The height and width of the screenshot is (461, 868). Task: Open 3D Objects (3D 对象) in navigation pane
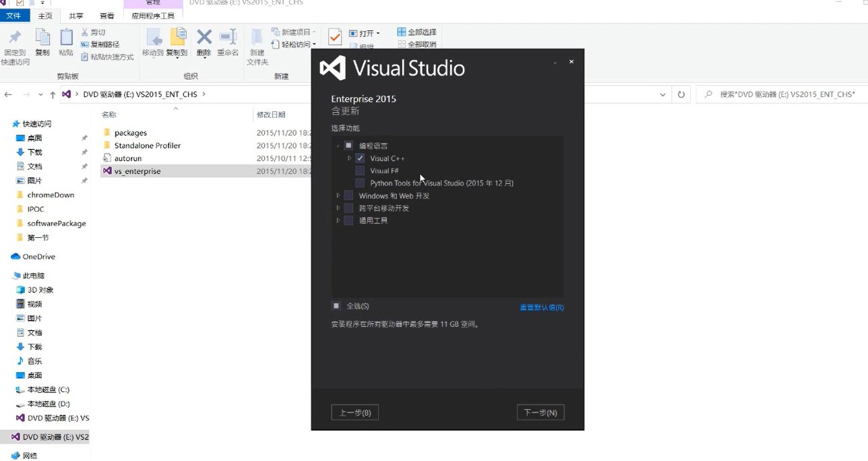(x=40, y=290)
